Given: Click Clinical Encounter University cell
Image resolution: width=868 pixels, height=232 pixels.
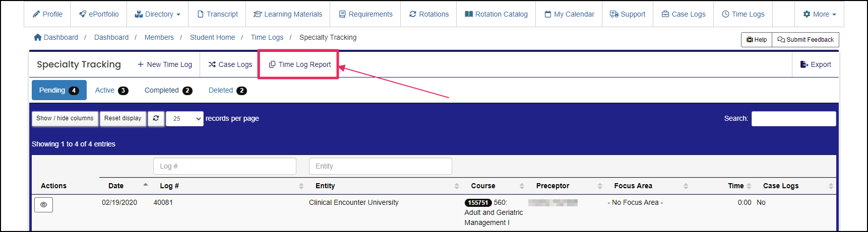Looking at the screenshot, I should pyautogui.click(x=354, y=202).
